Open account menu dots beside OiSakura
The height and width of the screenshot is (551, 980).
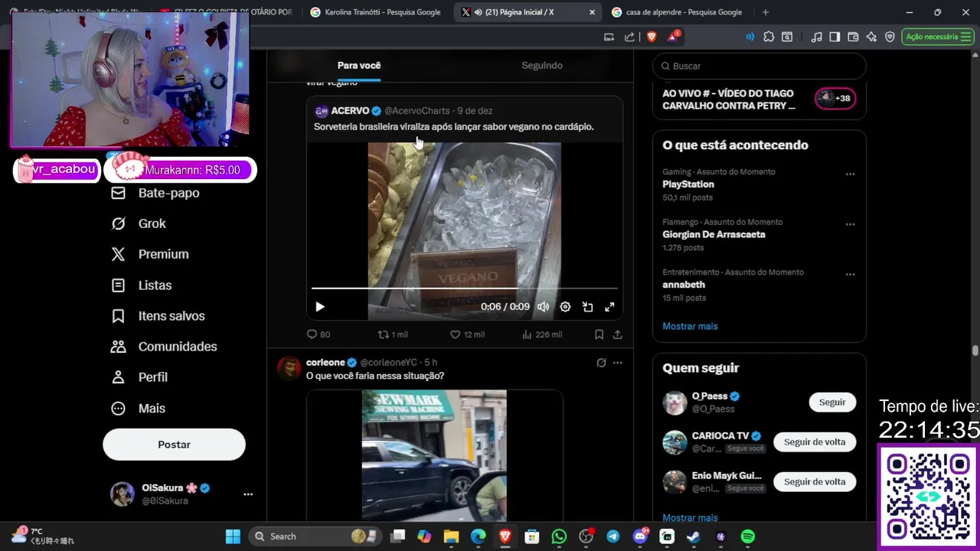(248, 494)
